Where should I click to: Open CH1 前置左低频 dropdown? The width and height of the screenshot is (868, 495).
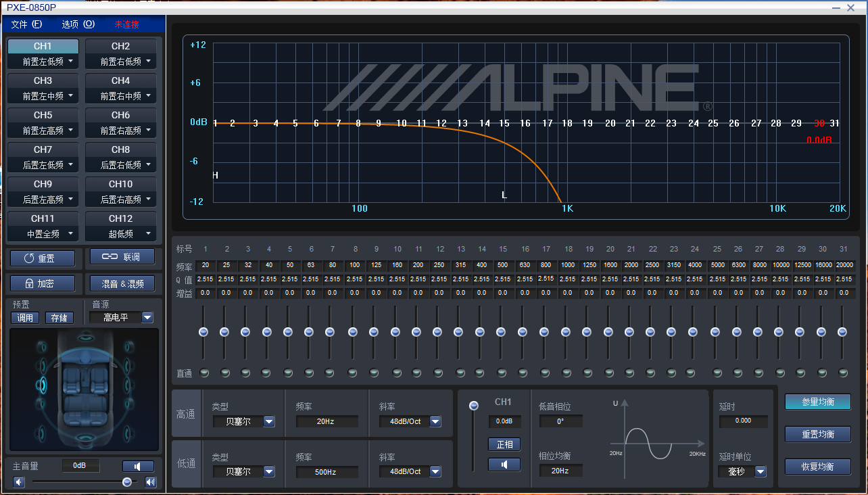pos(43,62)
